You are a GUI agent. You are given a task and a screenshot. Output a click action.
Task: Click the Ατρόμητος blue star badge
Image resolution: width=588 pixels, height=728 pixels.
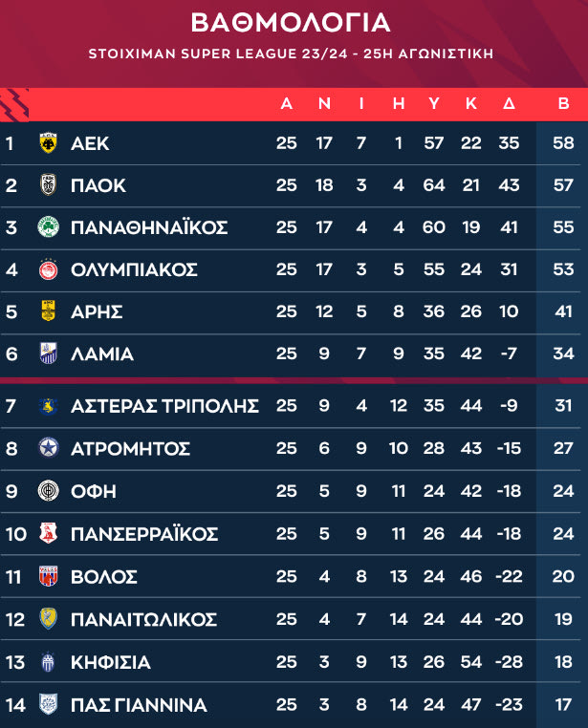[47, 448]
